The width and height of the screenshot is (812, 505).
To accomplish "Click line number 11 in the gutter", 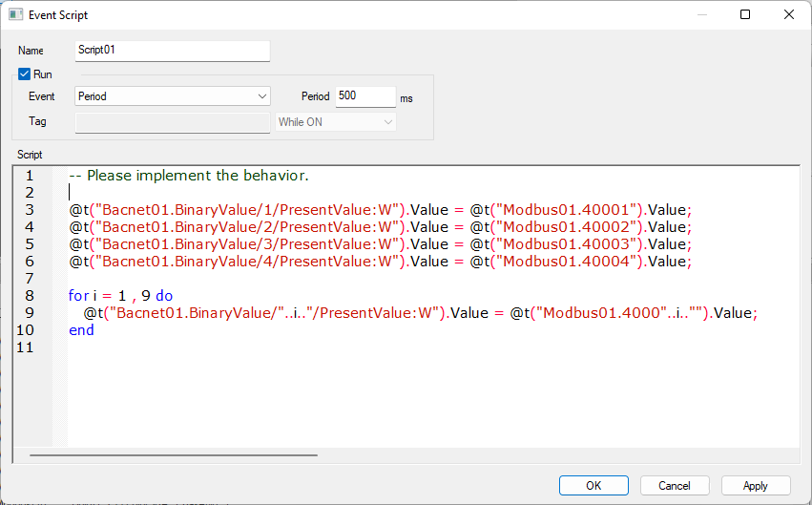I will (31, 347).
